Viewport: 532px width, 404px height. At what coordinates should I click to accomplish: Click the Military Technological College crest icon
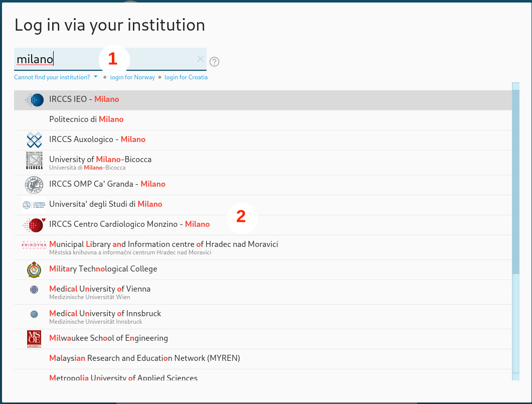(x=34, y=270)
